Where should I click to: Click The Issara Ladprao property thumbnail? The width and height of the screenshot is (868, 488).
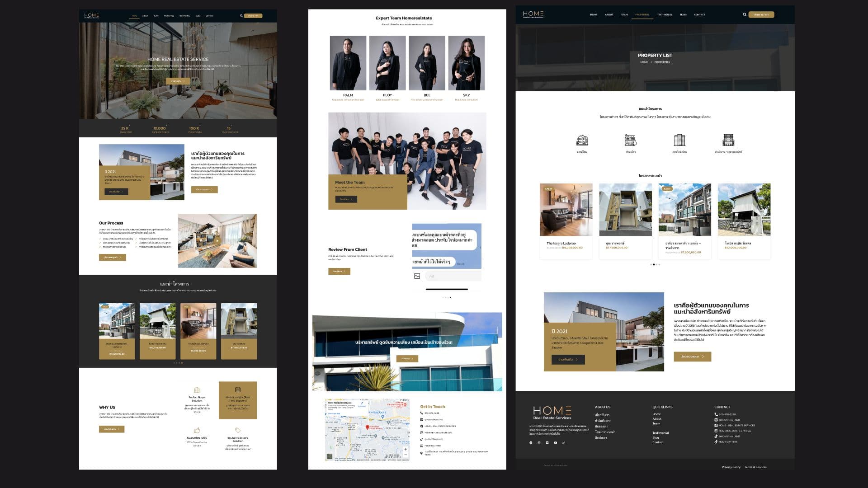click(566, 209)
